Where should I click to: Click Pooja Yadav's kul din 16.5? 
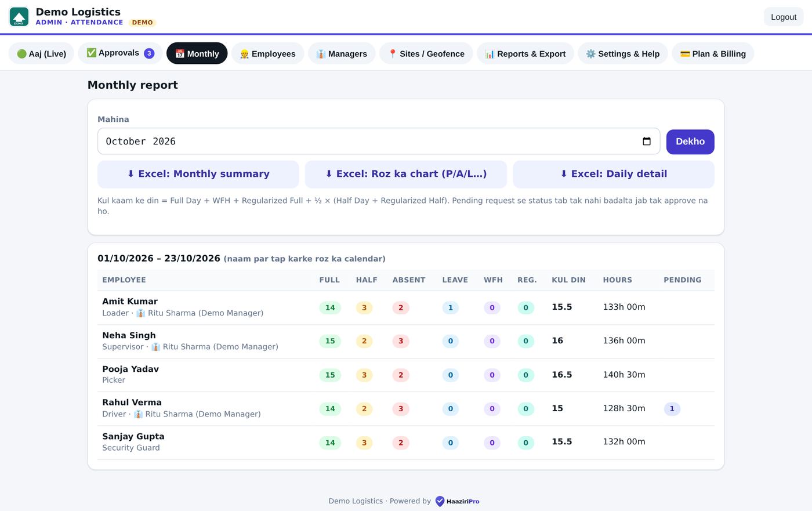(x=561, y=375)
